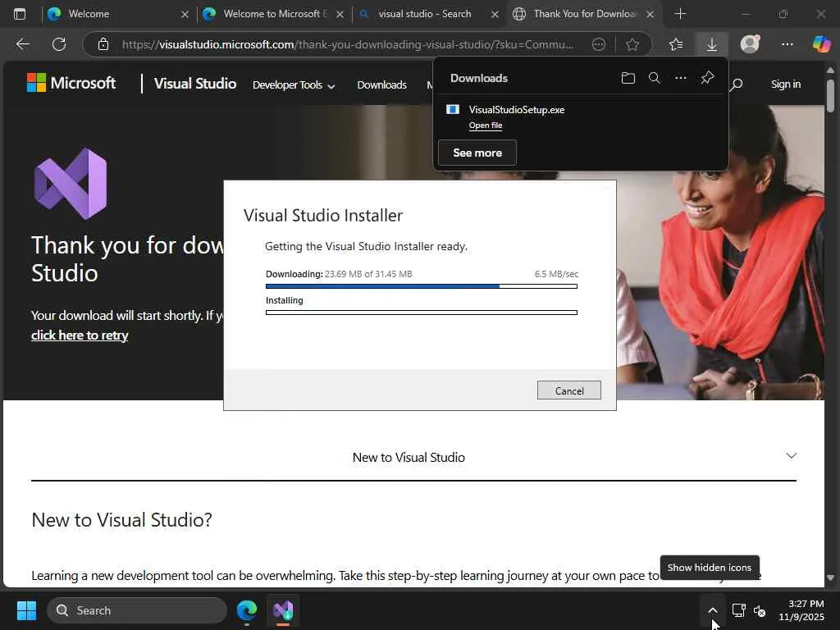The width and height of the screenshot is (840, 630).
Task: Click the Microsoft logo
Action: [x=71, y=83]
